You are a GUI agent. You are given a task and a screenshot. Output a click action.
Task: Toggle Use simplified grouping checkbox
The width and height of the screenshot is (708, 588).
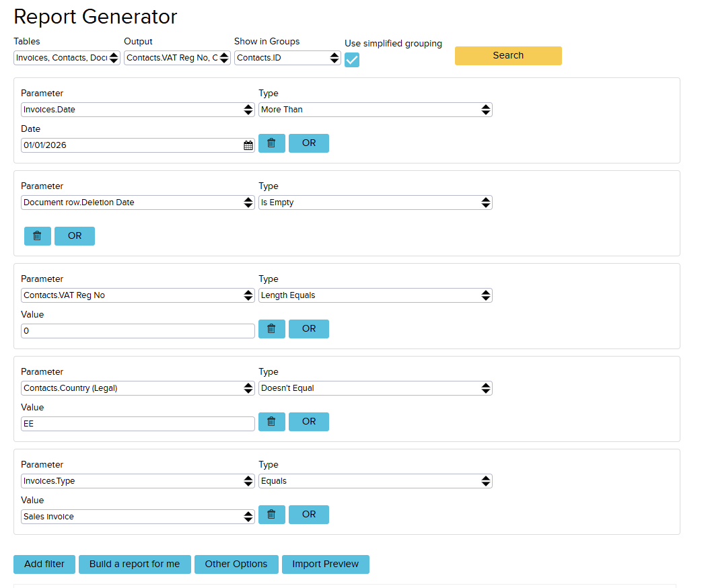click(351, 60)
